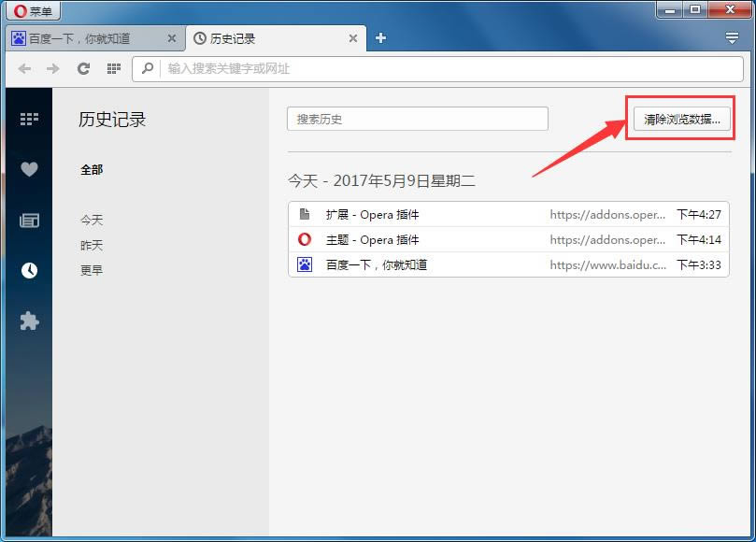The width and height of the screenshot is (756, 542).
Task: Open Extensions puzzle icon in sidebar
Action: (29, 321)
